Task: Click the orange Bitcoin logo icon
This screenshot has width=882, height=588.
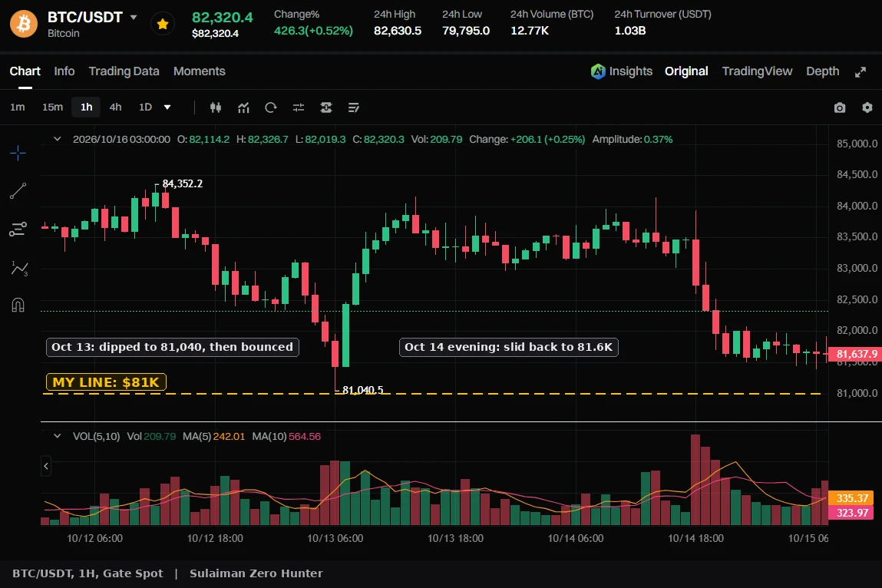Action: 24,24
